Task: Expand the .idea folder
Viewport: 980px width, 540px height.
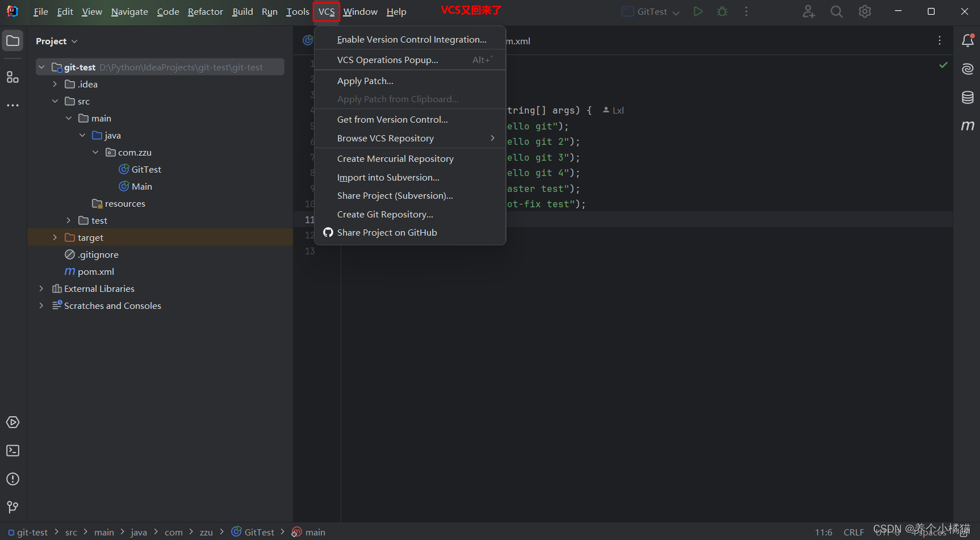Action: pos(55,84)
